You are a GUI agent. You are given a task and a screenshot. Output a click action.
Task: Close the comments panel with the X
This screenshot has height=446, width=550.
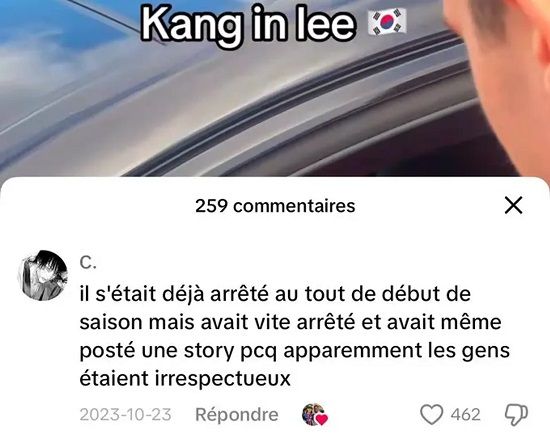pyautogui.click(x=514, y=205)
